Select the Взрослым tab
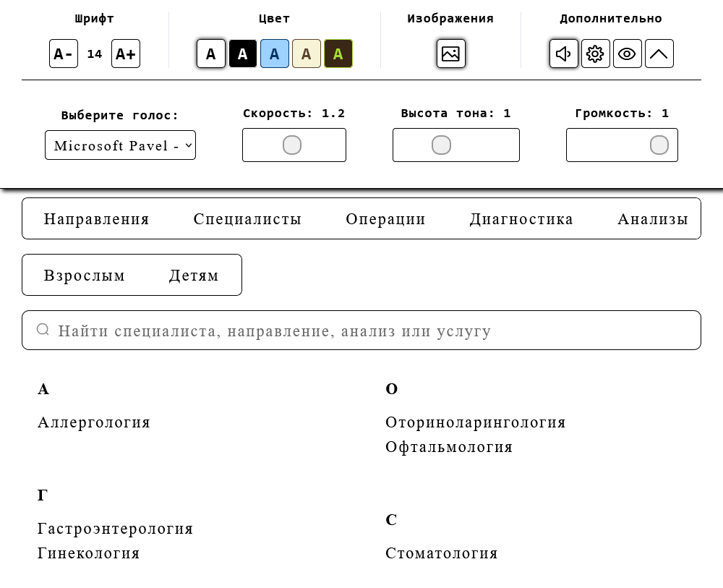The height and width of the screenshot is (588, 723). (x=84, y=275)
